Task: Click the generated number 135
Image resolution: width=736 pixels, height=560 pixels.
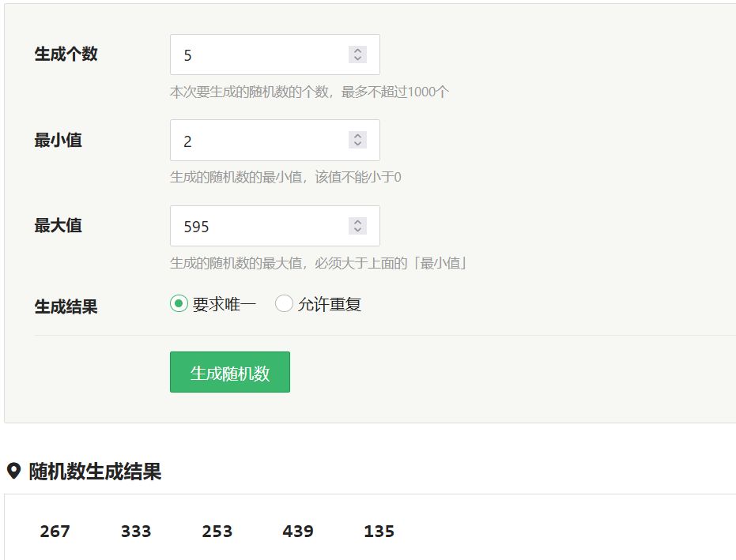Action: point(379,532)
